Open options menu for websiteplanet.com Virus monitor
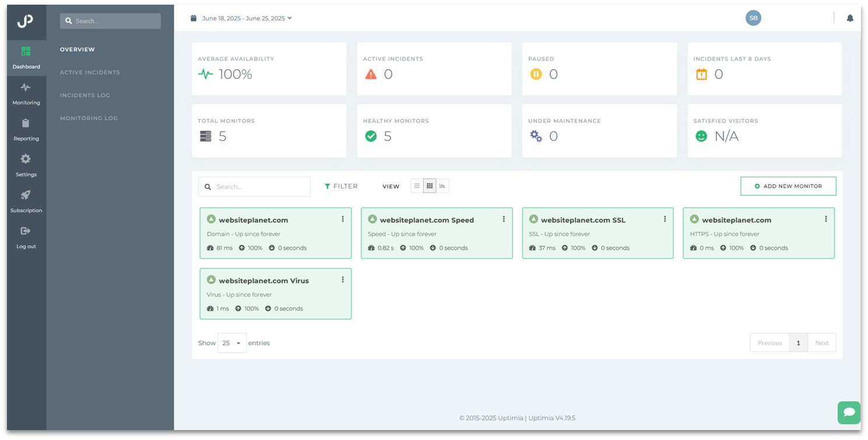Viewport: 868px width, 440px height. click(x=343, y=279)
